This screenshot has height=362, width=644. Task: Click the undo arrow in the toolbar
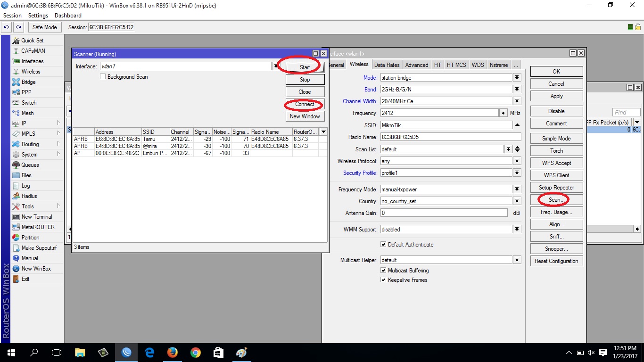pos(7,27)
